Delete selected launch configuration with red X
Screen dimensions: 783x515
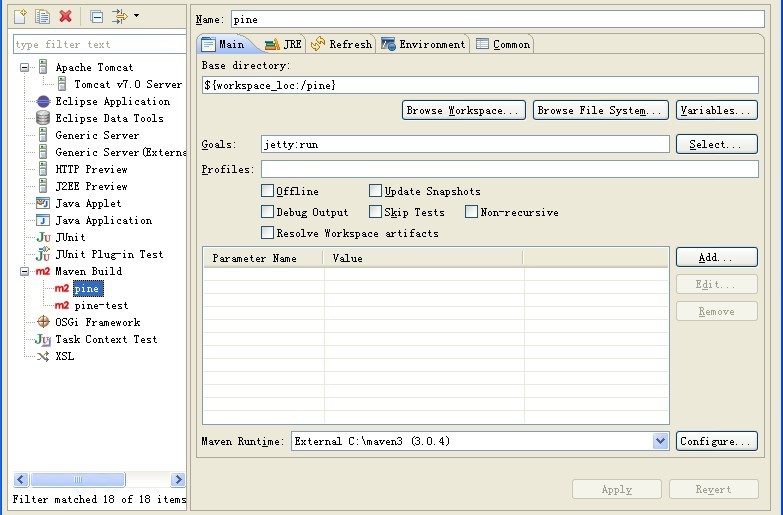coord(65,16)
